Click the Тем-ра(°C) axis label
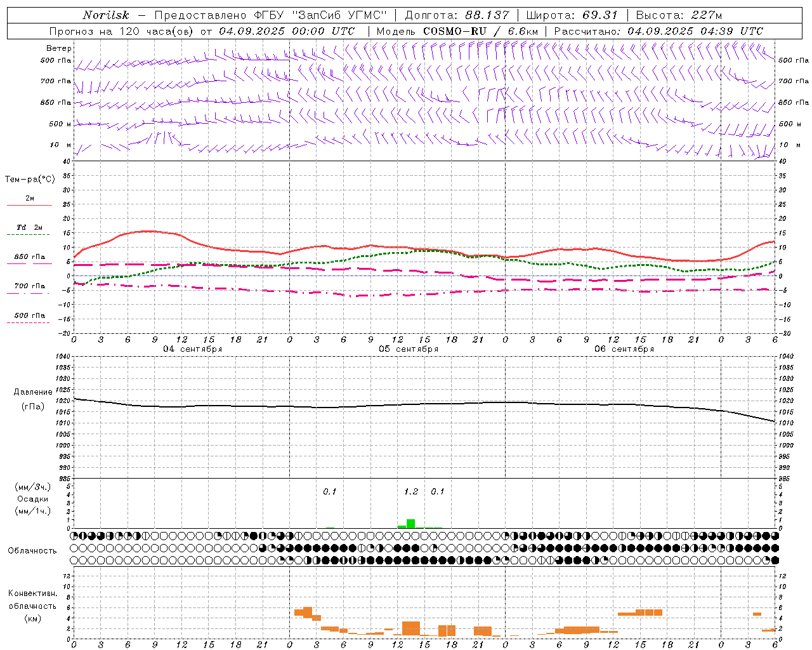Viewport: 812px width, 650px height. pyautogui.click(x=30, y=180)
